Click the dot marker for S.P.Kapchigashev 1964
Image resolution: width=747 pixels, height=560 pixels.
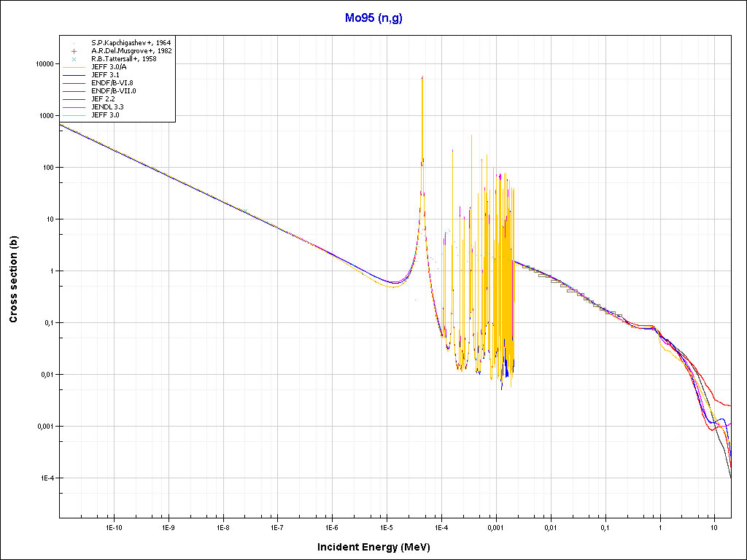click(74, 43)
